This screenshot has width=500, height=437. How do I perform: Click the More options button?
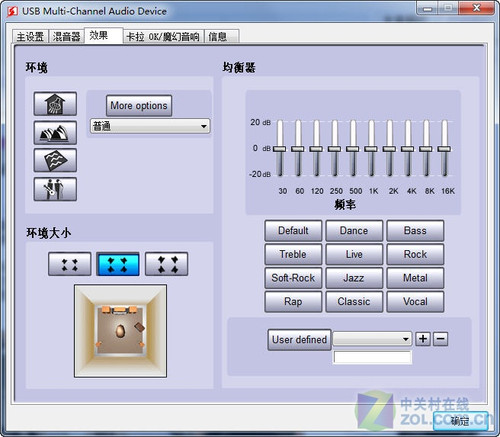click(x=139, y=106)
